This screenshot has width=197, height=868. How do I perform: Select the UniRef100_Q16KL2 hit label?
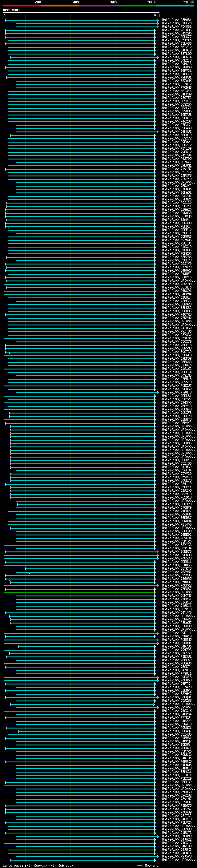point(176,602)
